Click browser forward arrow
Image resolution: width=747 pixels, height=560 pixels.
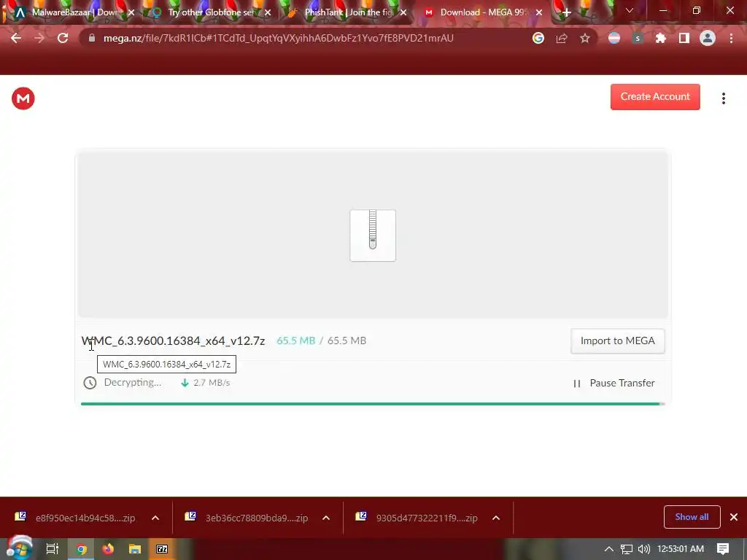point(39,38)
